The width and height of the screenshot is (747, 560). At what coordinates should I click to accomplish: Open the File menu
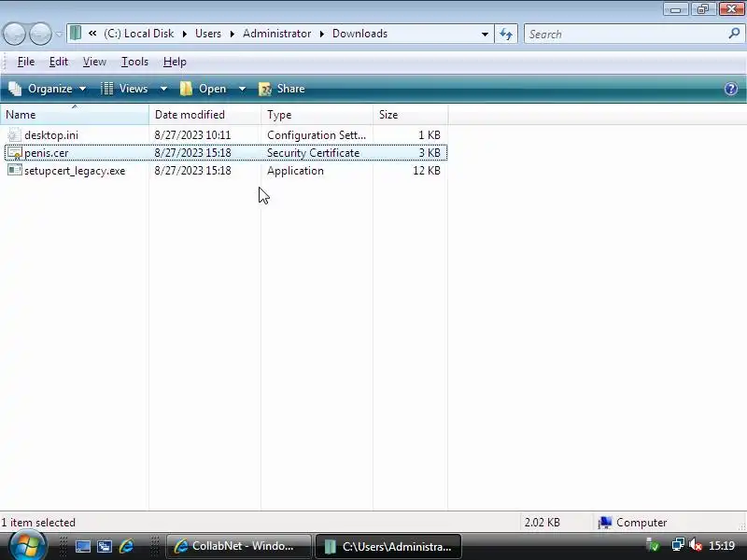[x=26, y=62]
